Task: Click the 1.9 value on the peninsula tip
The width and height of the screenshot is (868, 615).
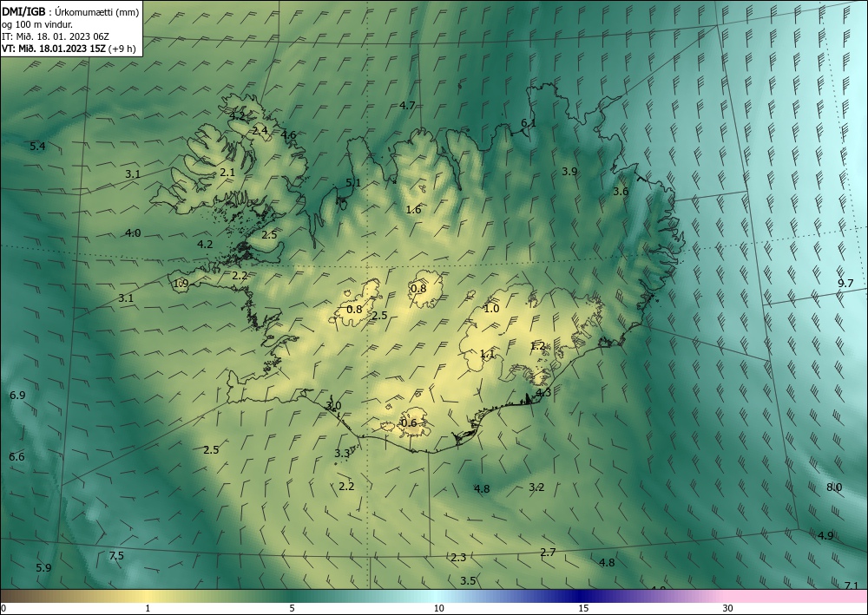Action: coord(181,284)
